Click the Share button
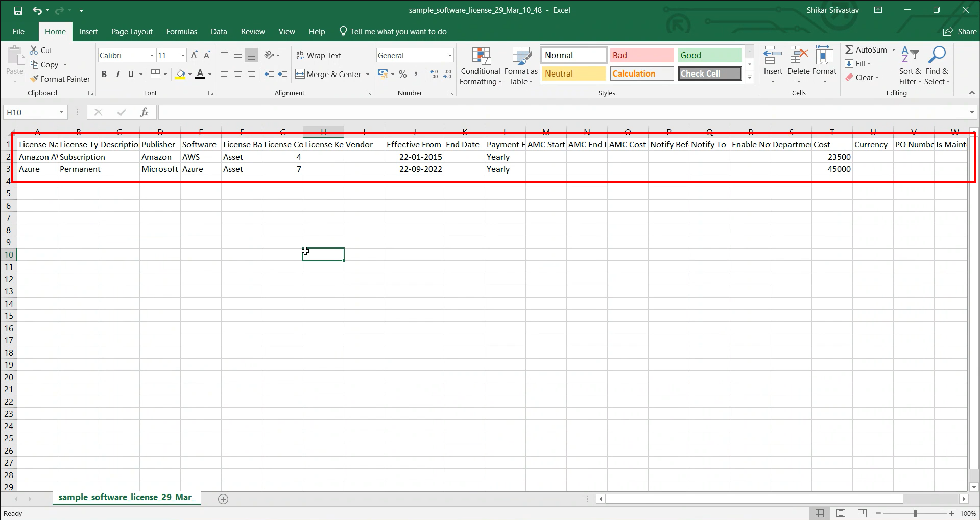This screenshot has height=520, width=980. click(960, 32)
